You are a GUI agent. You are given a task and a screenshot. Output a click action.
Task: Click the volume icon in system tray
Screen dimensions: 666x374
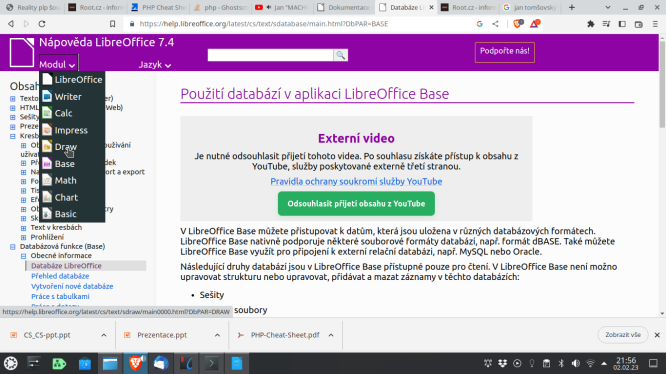pyautogui.click(x=576, y=363)
